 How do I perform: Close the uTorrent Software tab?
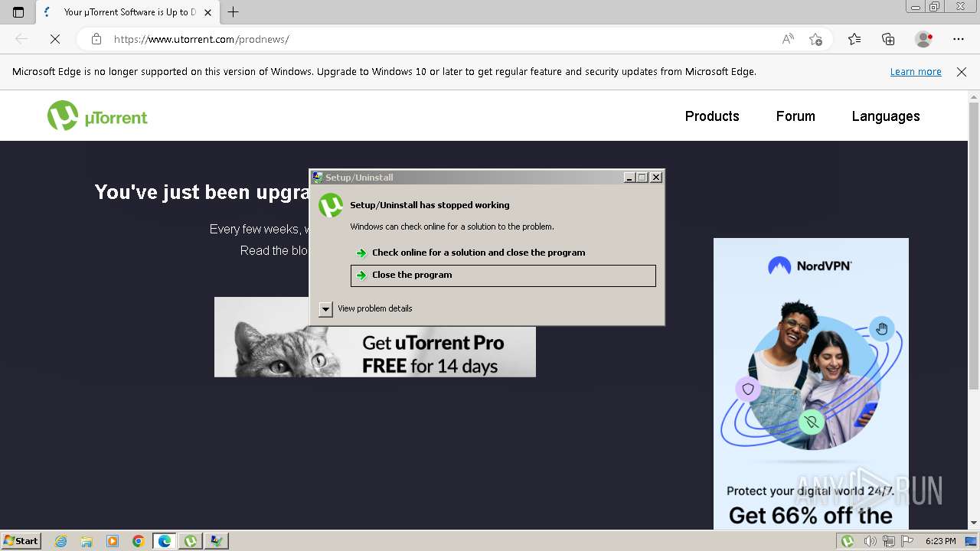(x=207, y=12)
